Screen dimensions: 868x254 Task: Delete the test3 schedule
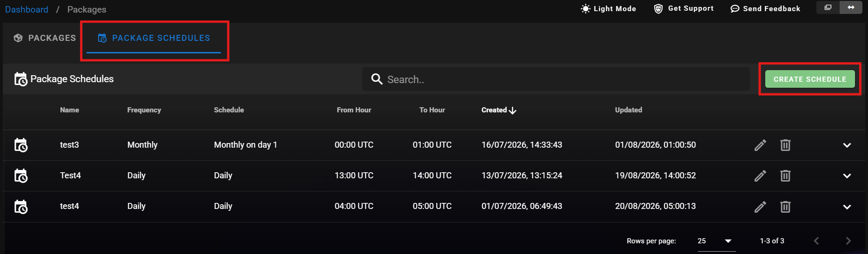click(x=785, y=145)
